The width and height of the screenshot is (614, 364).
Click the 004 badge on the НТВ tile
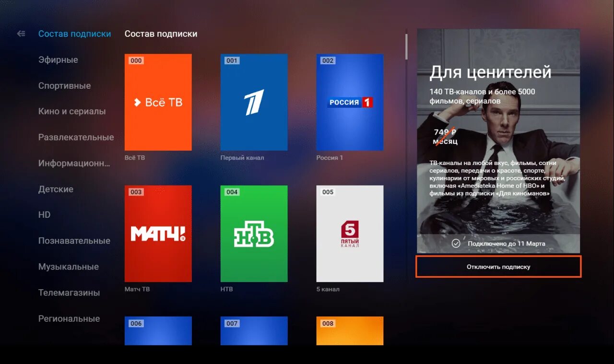232,192
